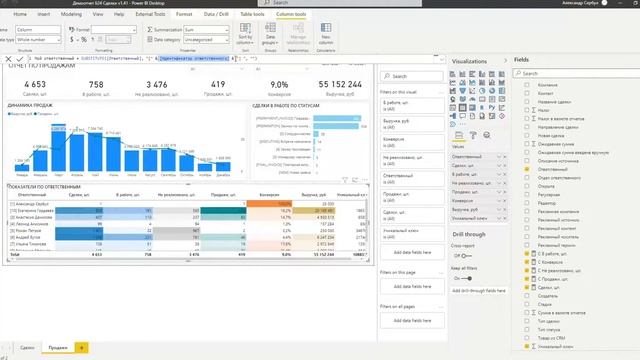Viewport: 640px width, 360px height.
Task: Open the Ответственный value field chevron menu
Action: [x=498, y=157]
